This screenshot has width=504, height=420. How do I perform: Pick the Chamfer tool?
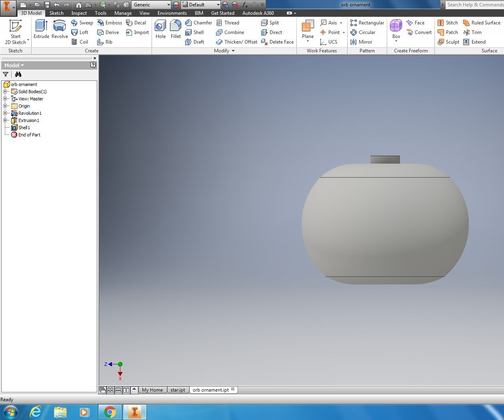198,23
